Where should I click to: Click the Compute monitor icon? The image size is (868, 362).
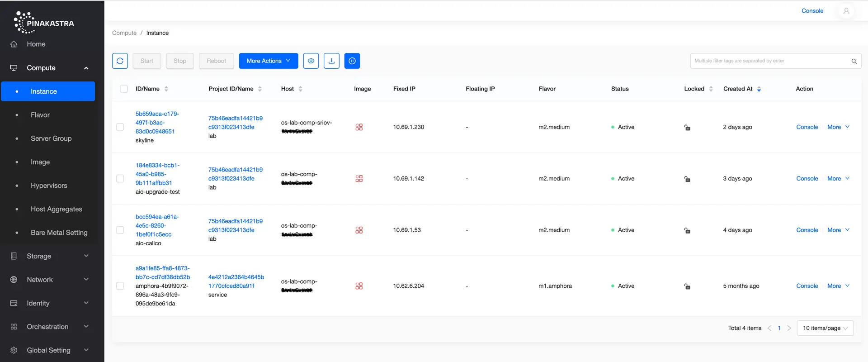point(14,68)
